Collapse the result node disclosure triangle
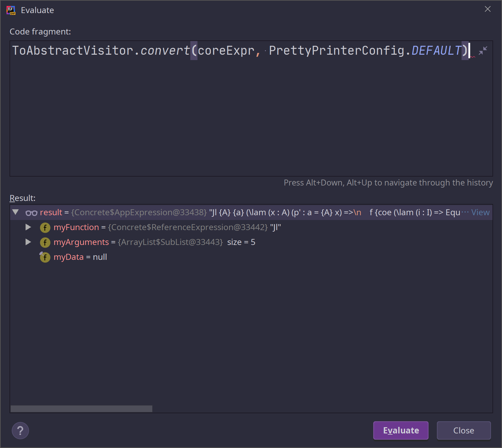 coord(16,212)
